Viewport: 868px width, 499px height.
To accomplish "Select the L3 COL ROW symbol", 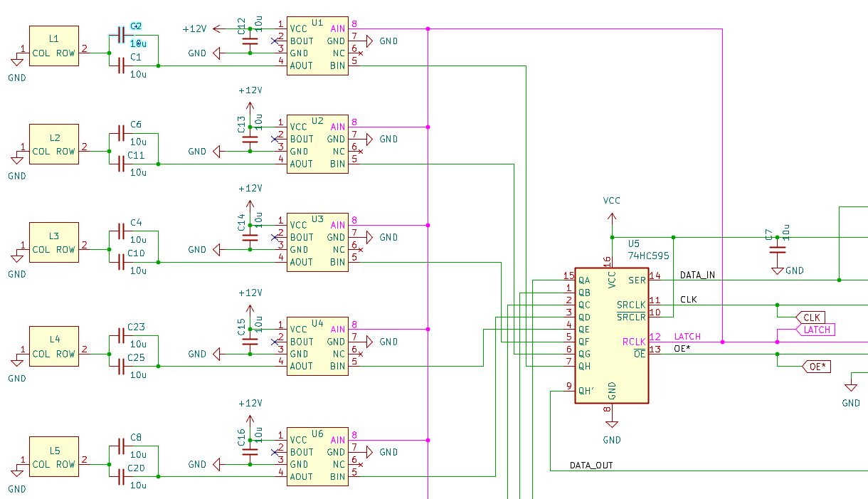I will (54, 243).
